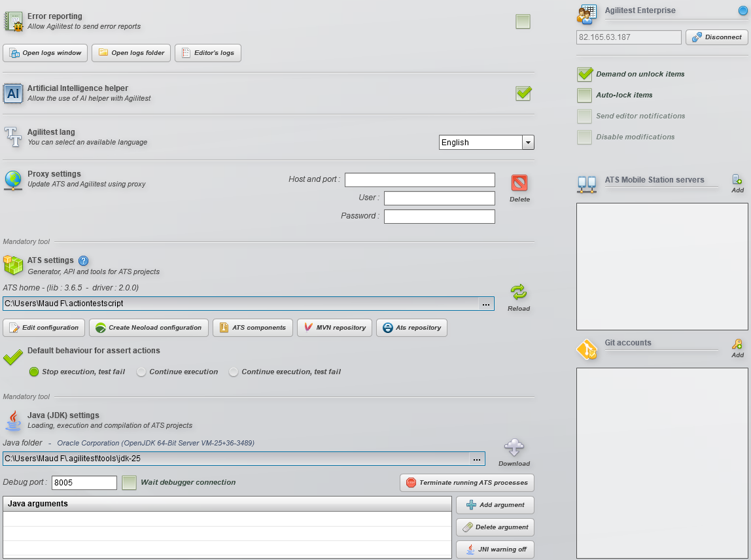Open ATS components
This screenshot has height=560, width=751.
(253, 328)
